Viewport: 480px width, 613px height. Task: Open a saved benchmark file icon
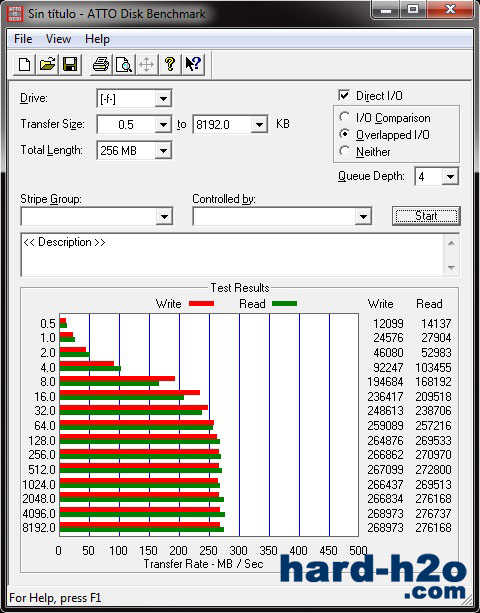pyautogui.click(x=47, y=64)
